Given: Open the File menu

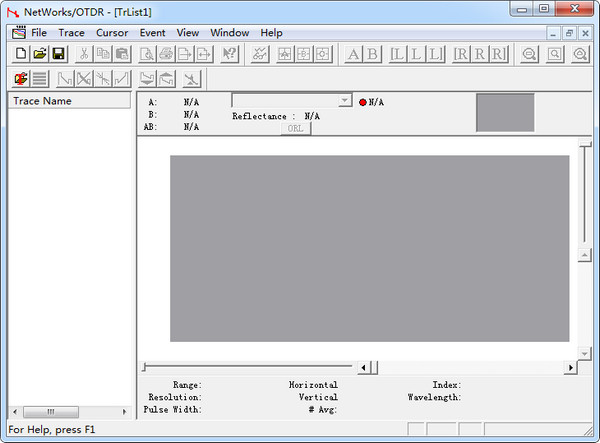Looking at the screenshot, I should point(39,33).
